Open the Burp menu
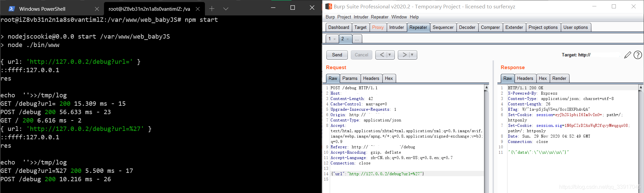The image size is (644, 193). 330,17
